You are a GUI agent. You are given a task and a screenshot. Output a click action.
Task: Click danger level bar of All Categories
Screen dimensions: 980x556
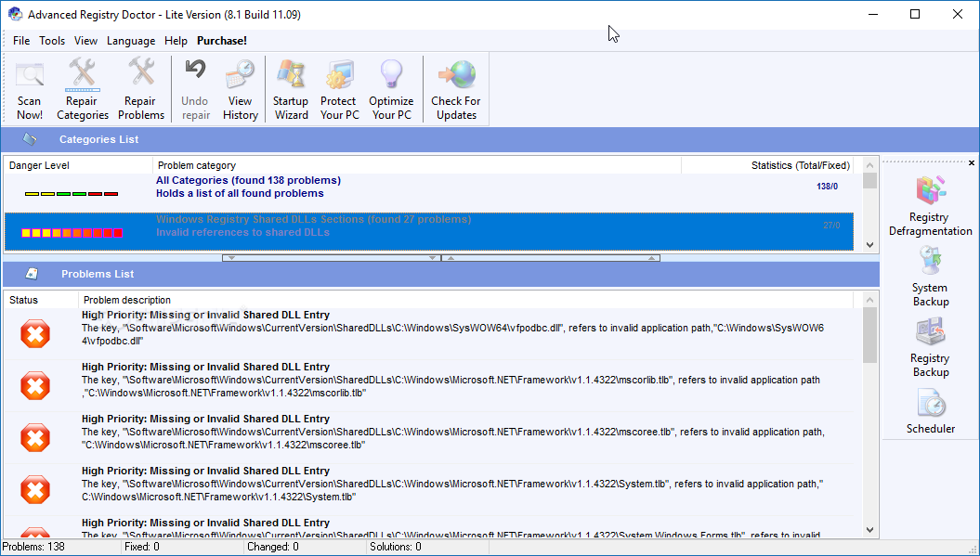72,194
